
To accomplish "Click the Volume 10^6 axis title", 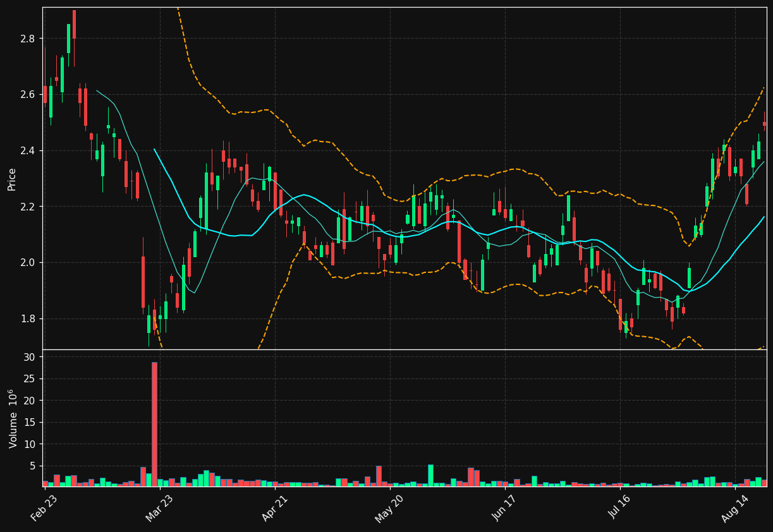I will pos(12,419).
